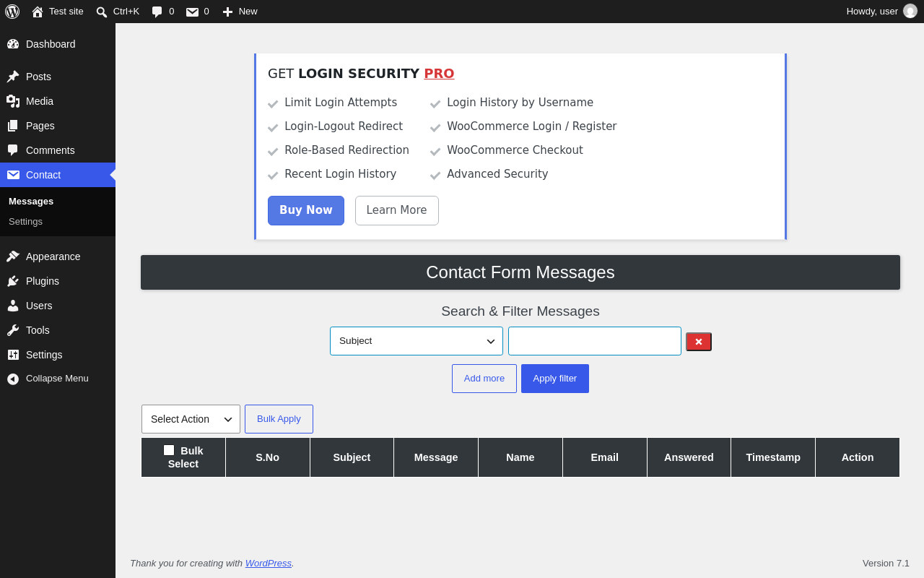Open the Subject filter dropdown
The height and width of the screenshot is (578, 924).
pyautogui.click(x=417, y=341)
